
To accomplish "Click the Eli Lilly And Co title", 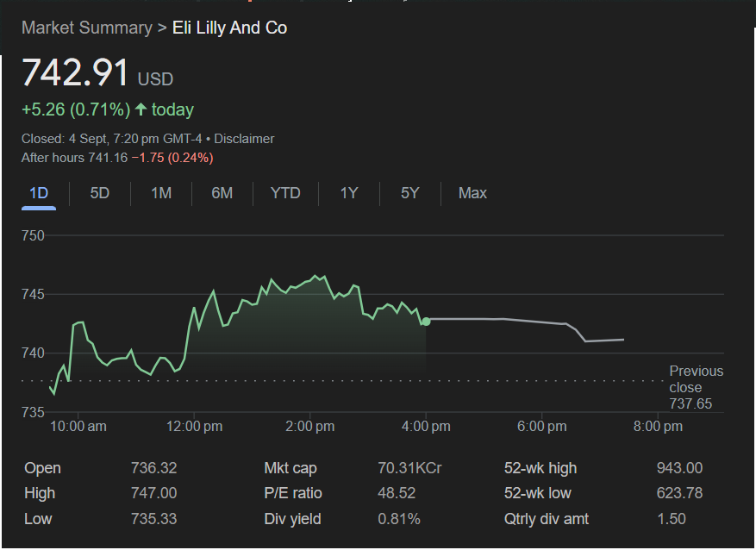I will pyautogui.click(x=229, y=28).
